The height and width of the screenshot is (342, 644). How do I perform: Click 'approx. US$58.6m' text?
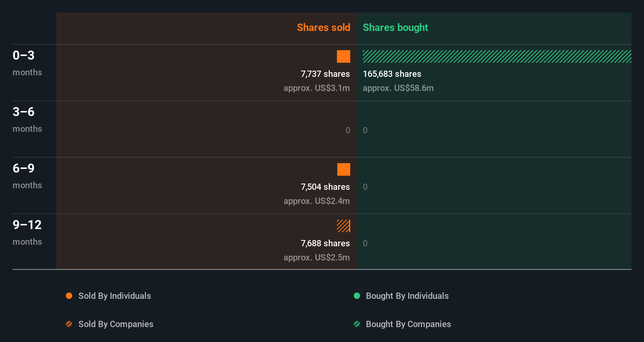(398, 88)
